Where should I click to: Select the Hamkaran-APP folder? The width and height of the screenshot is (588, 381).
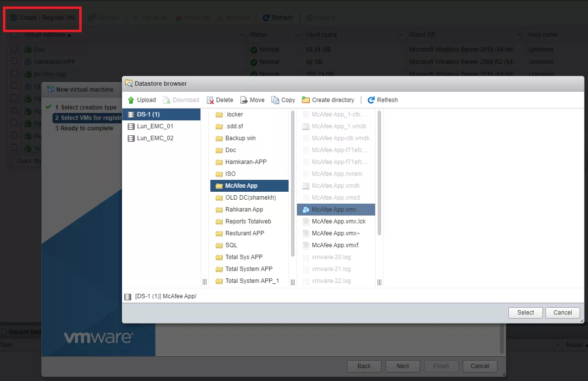[249, 162]
